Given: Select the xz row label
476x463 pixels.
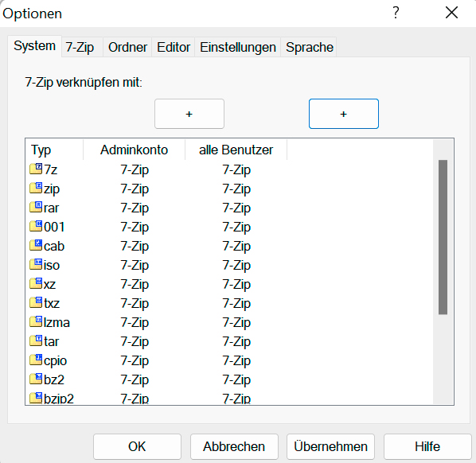Looking at the screenshot, I should [x=50, y=285].
